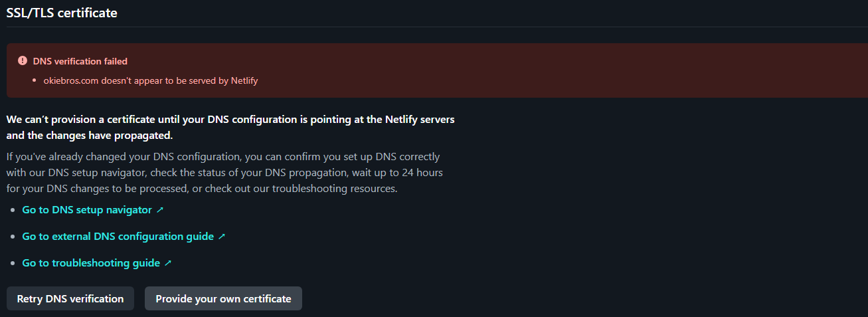
Task: Click the 'DNS verification failed' alert title
Action: coord(80,61)
